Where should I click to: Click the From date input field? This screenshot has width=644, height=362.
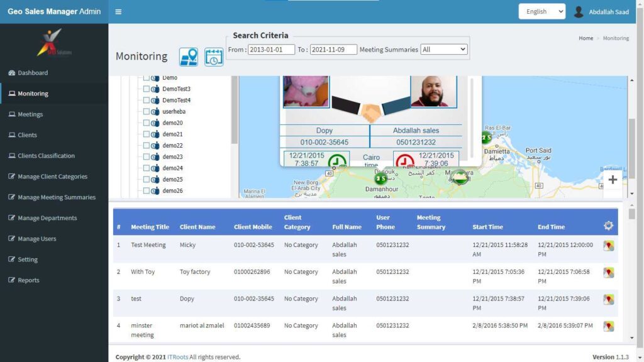[271, 50]
